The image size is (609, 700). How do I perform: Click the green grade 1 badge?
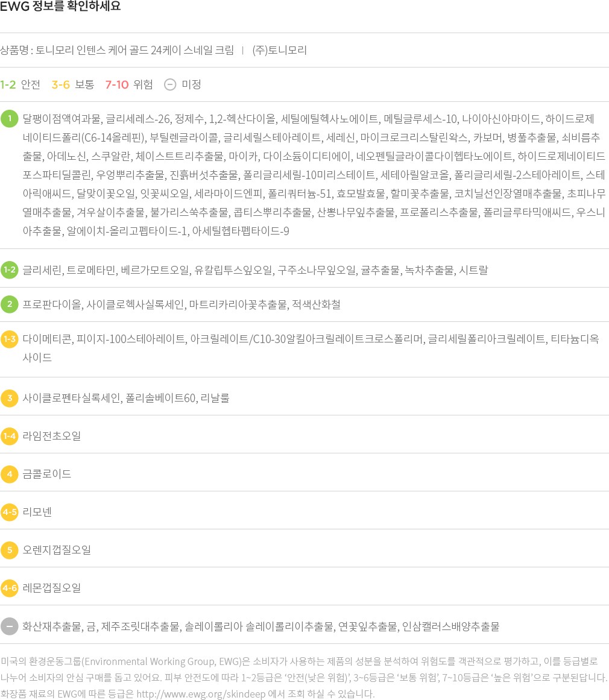coord(10,118)
